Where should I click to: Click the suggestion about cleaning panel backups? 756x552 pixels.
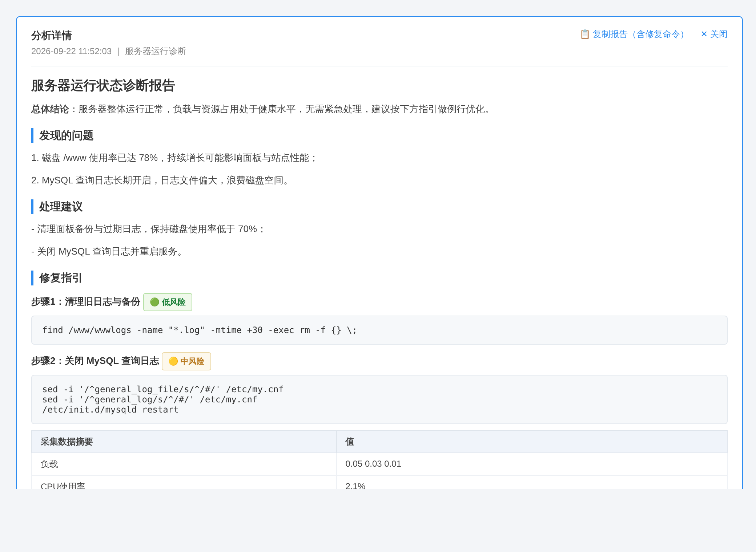149,229
